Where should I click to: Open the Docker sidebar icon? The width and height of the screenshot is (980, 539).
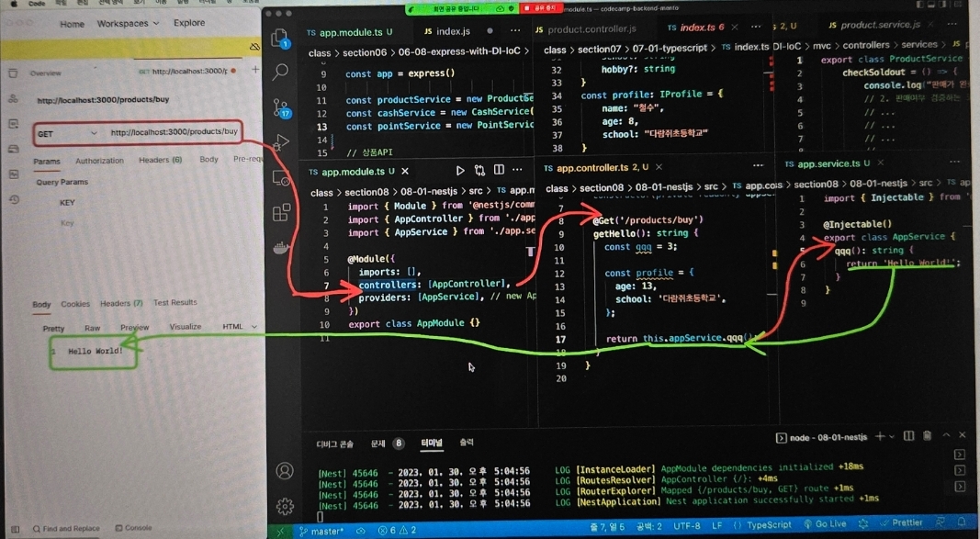tap(281, 247)
